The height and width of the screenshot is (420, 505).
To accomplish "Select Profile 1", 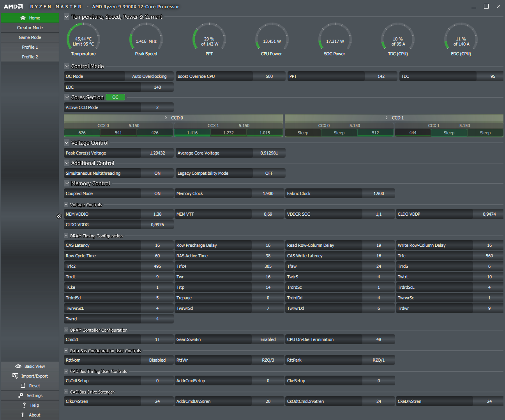I will pyautogui.click(x=30, y=47).
